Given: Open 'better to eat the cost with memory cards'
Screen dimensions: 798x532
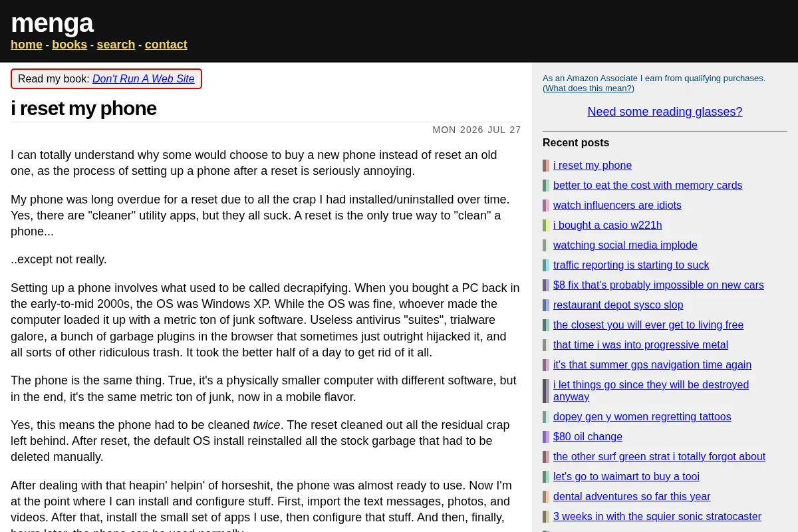Looking at the screenshot, I should click(648, 186).
